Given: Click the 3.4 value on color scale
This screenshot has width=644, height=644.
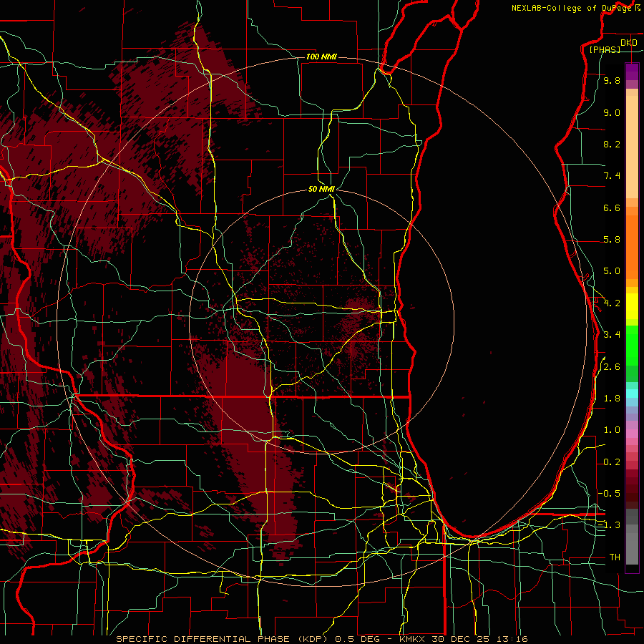Looking at the screenshot, I should coord(612,335).
